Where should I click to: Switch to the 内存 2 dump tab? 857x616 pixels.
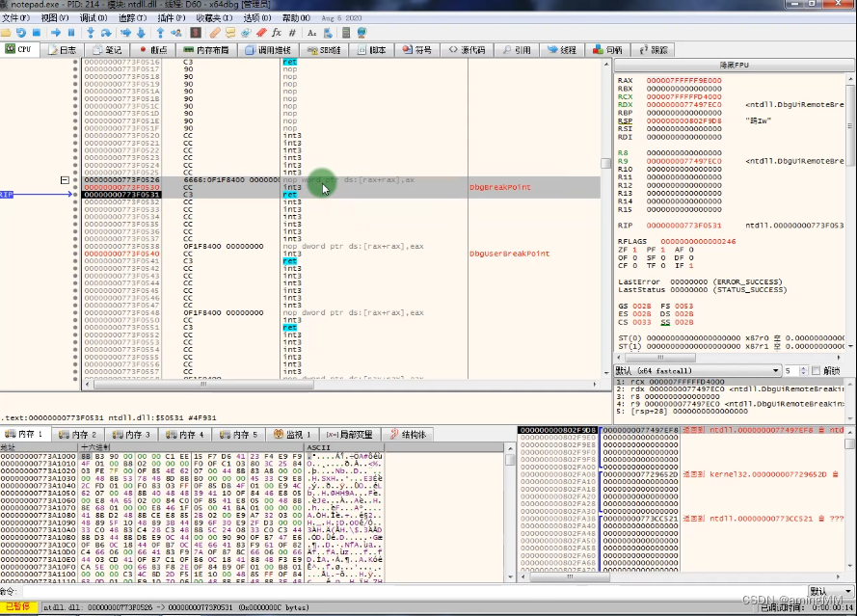click(x=77, y=435)
